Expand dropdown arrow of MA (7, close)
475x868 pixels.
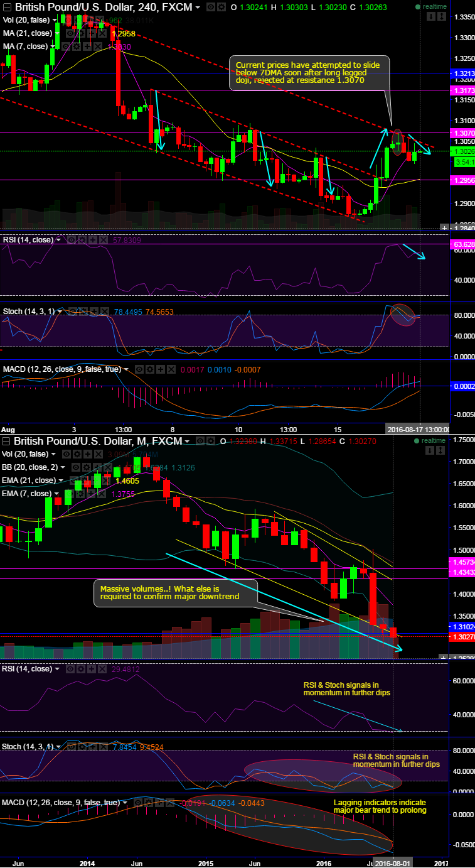pos(53,46)
